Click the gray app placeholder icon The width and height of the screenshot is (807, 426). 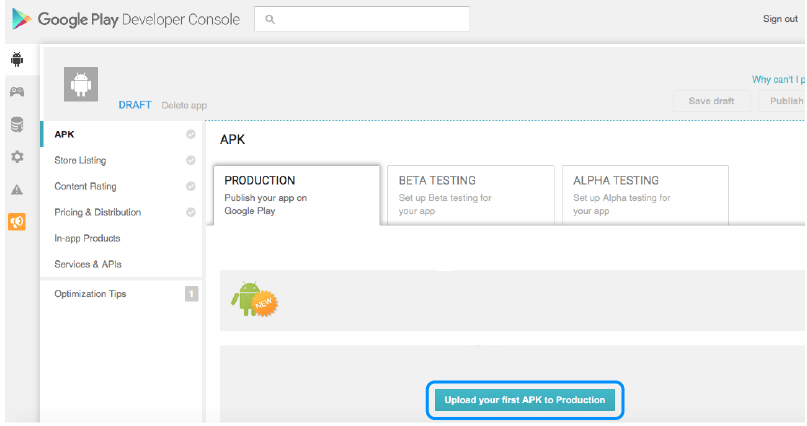(81, 84)
